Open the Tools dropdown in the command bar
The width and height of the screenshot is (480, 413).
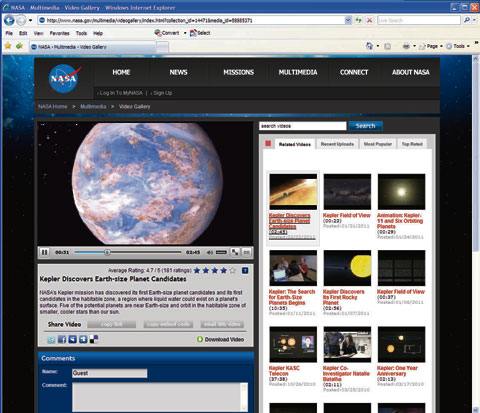point(458,46)
